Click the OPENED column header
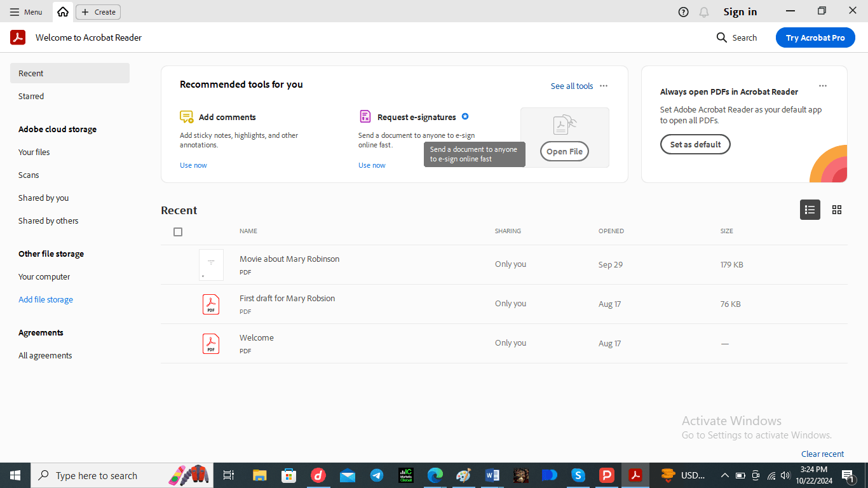868x488 pixels. [x=611, y=231]
